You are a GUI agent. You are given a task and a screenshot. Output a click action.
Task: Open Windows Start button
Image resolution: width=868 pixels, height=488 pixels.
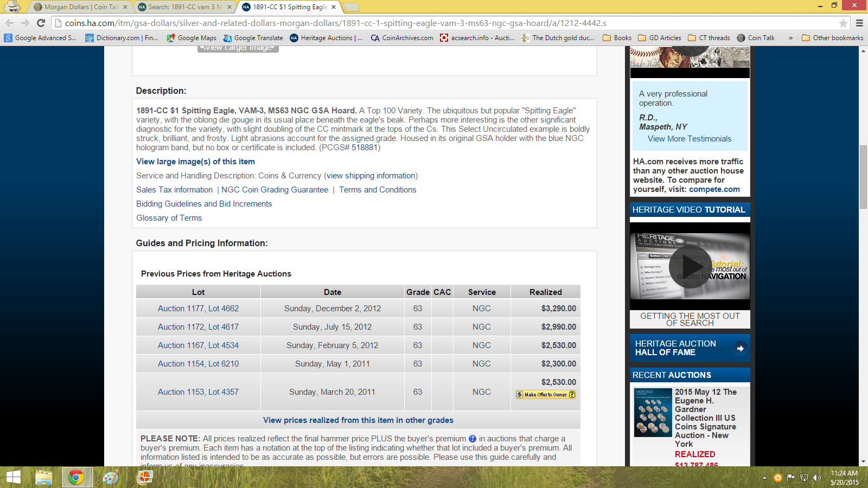[13, 477]
